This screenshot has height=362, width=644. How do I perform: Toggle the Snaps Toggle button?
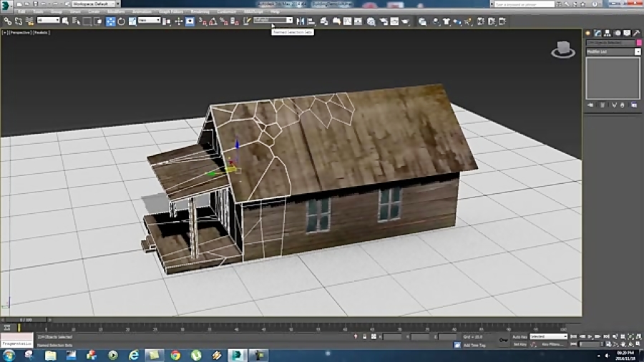(x=203, y=21)
